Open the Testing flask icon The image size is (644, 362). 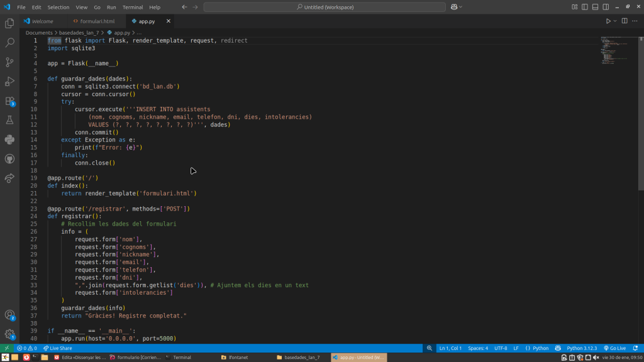[x=9, y=120]
